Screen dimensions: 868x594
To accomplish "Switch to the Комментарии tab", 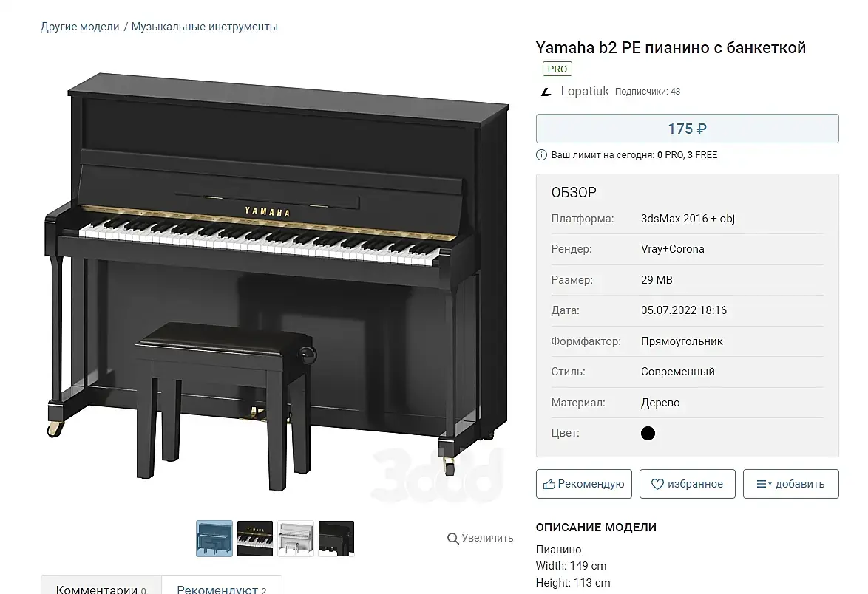I will [x=101, y=587].
